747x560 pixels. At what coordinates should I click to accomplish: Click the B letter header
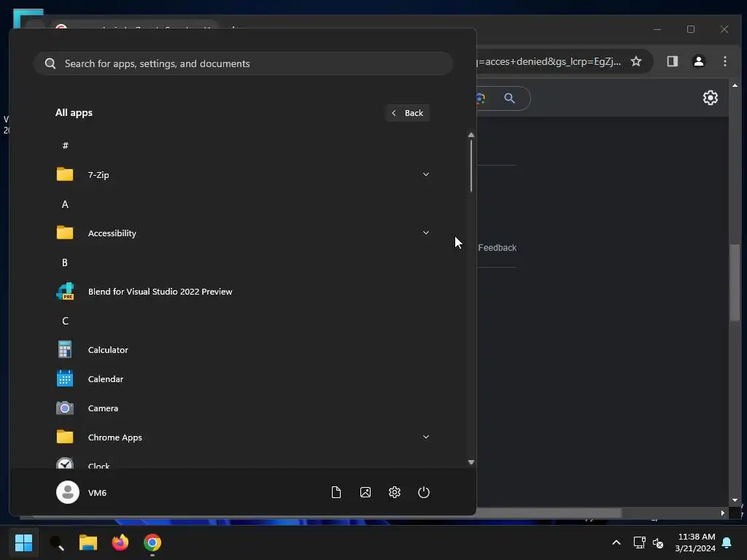point(65,262)
